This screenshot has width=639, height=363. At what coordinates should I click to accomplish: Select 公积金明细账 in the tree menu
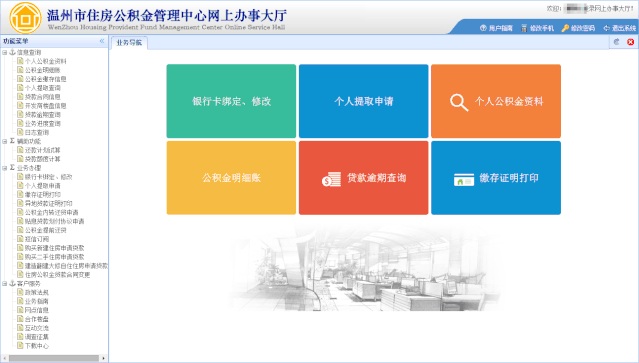(x=42, y=70)
